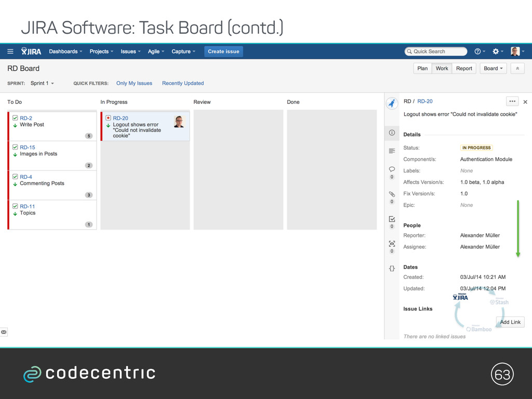Switch to Report mode
Image resolution: width=532 pixels, height=399 pixels.
tap(464, 68)
